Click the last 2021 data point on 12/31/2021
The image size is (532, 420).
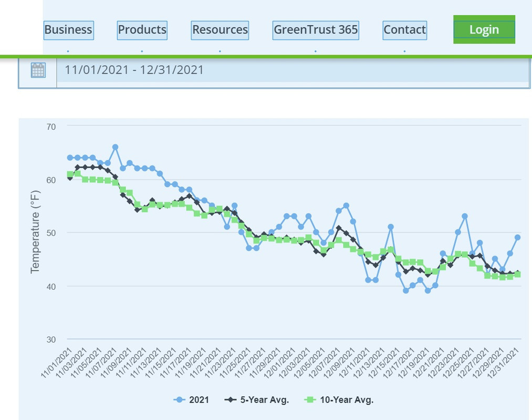pos(517,237)
